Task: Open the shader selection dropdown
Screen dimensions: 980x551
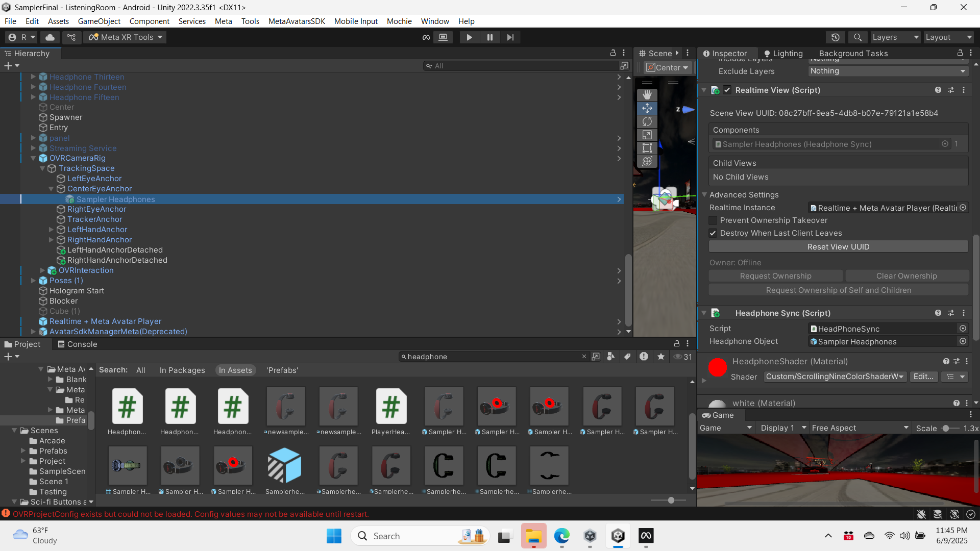Action: (x=835, y=377)
